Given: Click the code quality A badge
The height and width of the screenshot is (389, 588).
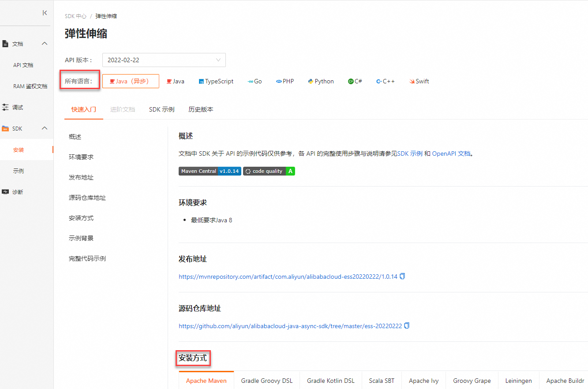Looking at the screenshot, I should point(269,171).
